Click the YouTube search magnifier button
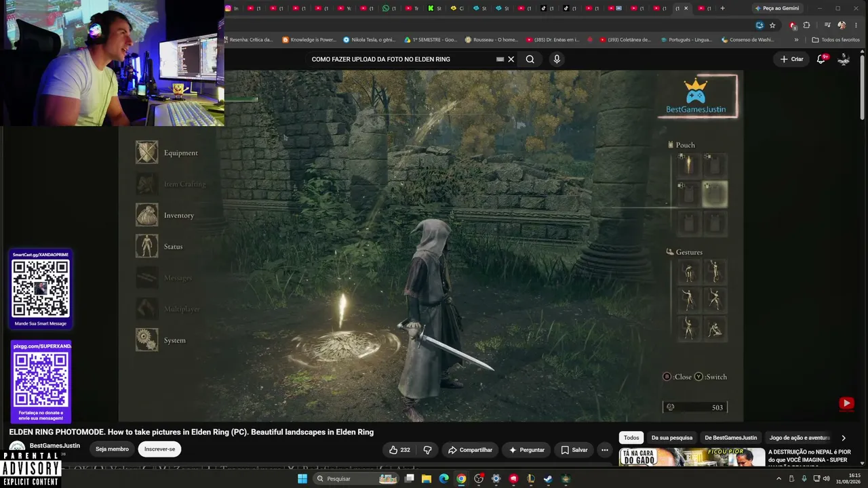Viewport: 868px width, 488px height. point(530,59)
